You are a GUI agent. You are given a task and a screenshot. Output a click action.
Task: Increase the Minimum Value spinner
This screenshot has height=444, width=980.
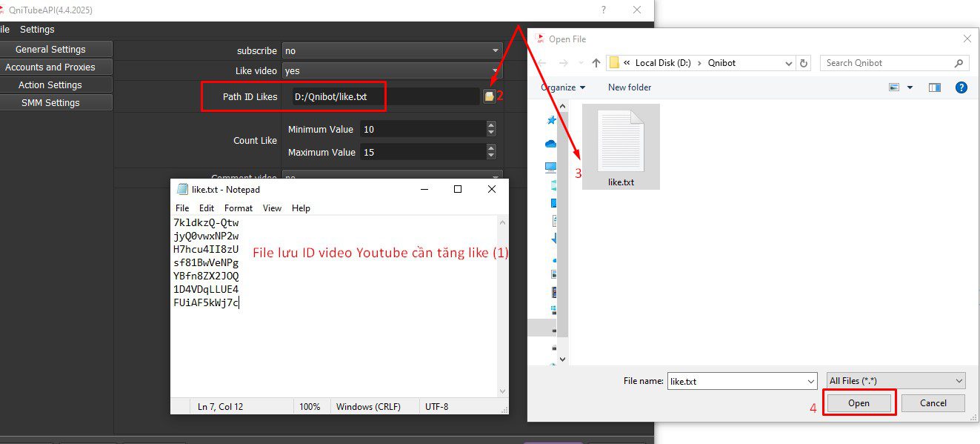pyautogui.click(x=491, y=125)
